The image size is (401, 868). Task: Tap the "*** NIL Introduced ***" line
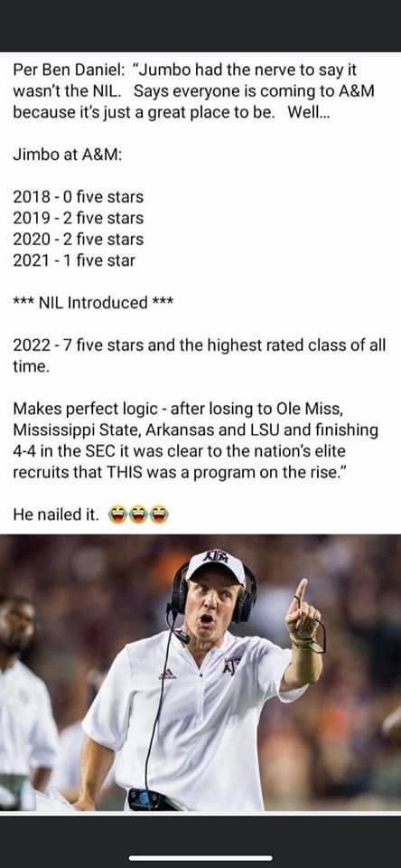click(93, 303)
